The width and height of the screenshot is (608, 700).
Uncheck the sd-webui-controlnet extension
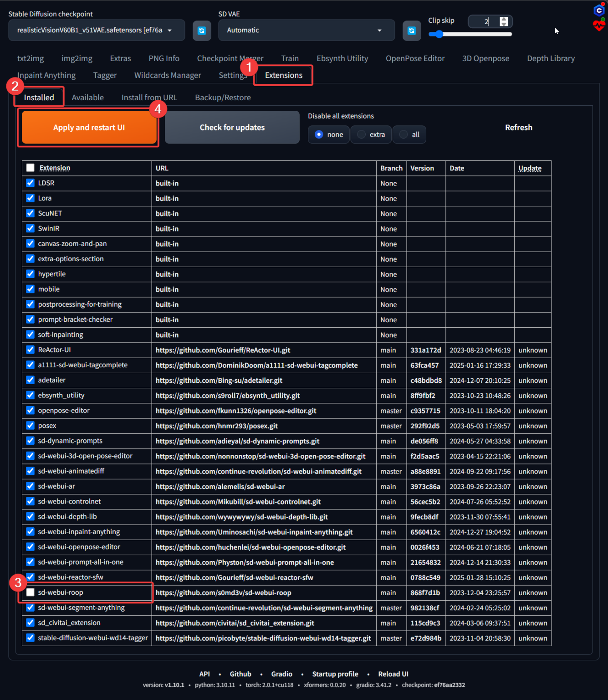(x=31, y=501)
